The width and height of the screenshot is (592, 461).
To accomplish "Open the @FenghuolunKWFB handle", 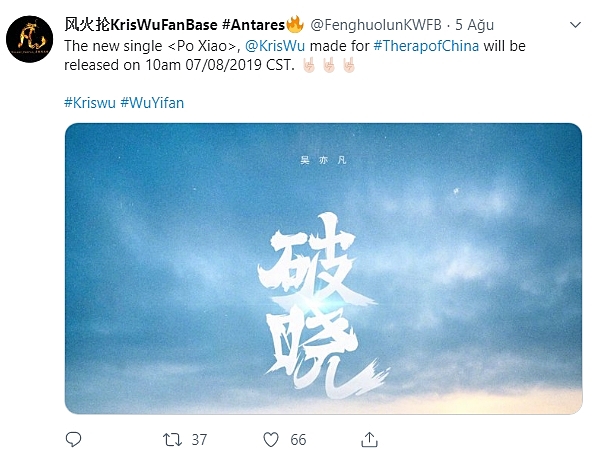I will pos(376,25).
